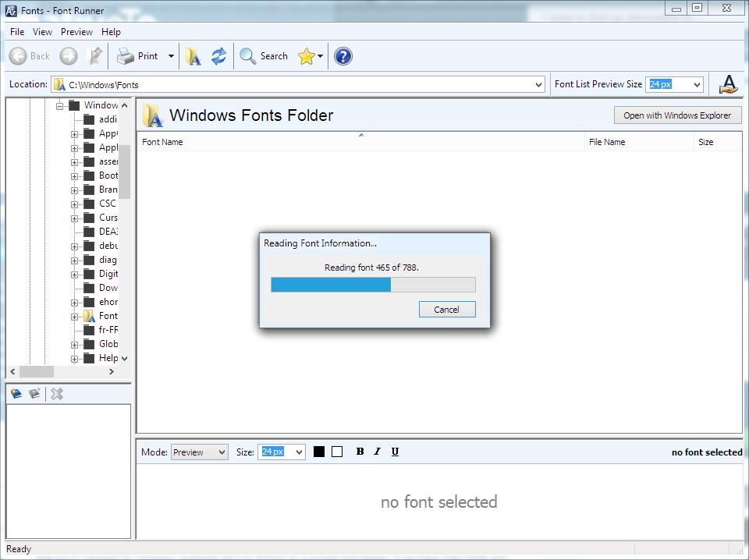This screenshot has width=749, height=560.
Task: Click the font icon right of preview size
Action: point(728,84)
